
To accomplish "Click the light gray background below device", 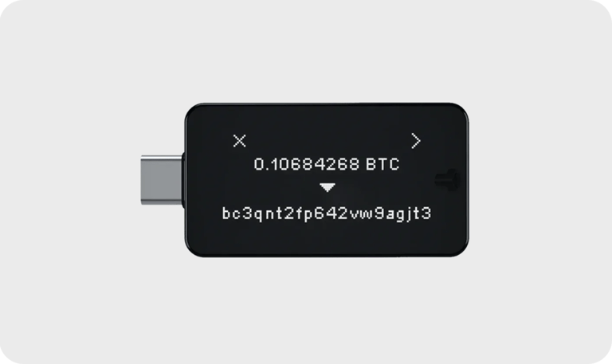I will (x=306, y=310).
